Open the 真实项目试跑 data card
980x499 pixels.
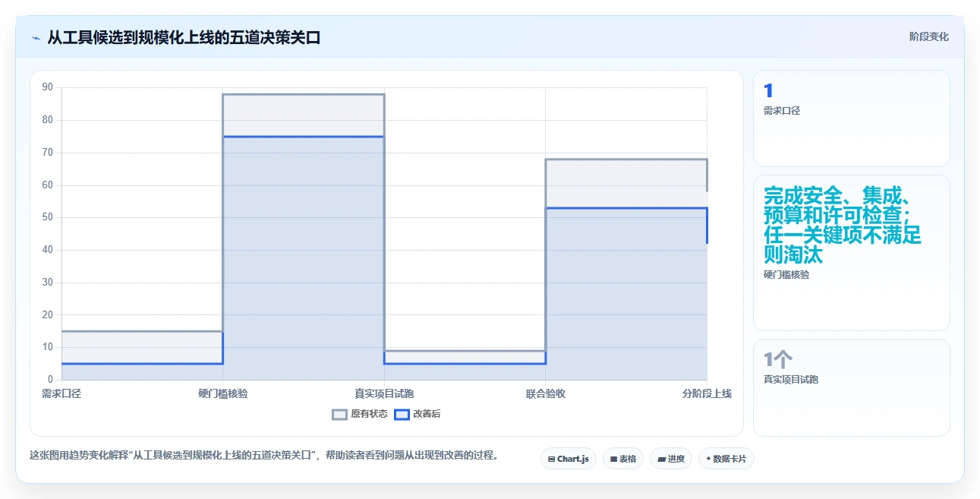pyautogui.click(x=852, y=388)
